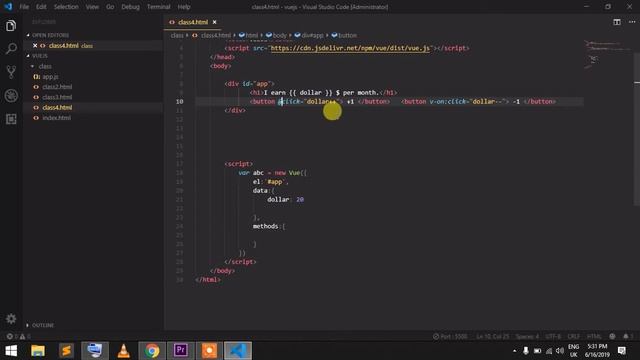Screen dimensions: 640x360
Task: Open Sublime Text from the taskbar
Action: coord(66,351)
